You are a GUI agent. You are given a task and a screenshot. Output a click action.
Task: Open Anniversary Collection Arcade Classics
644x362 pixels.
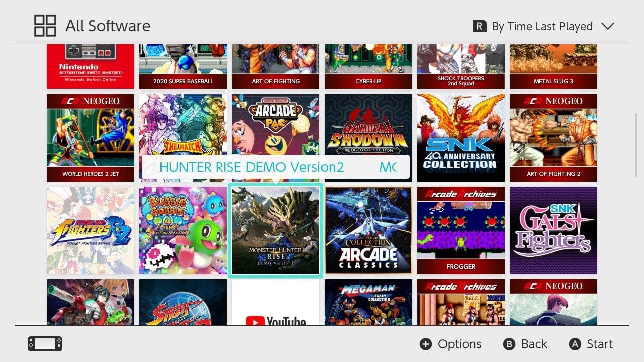[x=368, y=230]
